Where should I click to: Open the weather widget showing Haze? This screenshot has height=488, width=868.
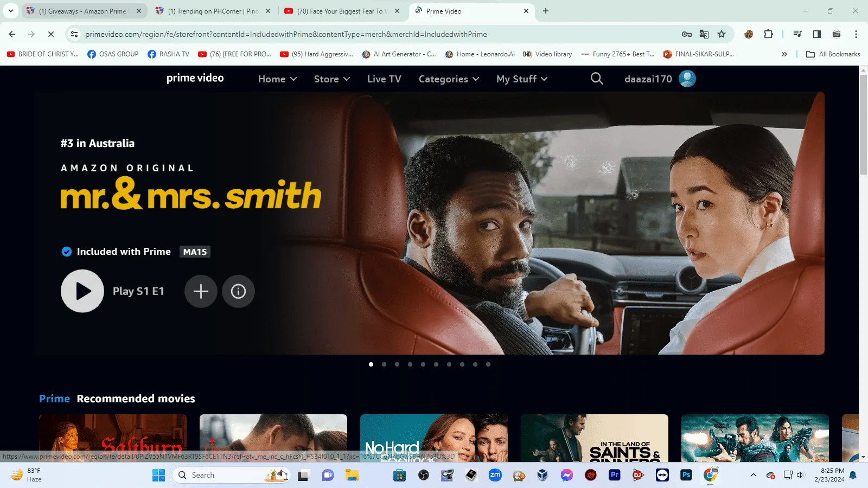[x=27, y=476]
